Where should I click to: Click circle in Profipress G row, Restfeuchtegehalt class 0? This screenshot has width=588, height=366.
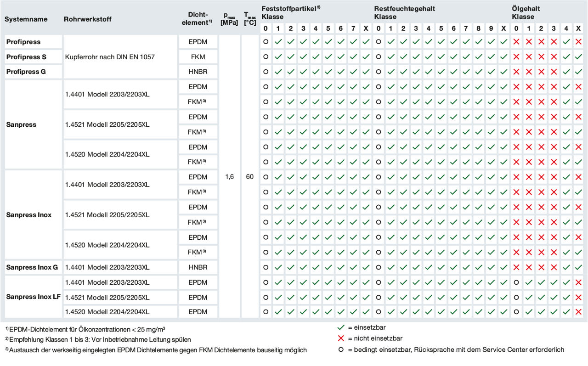click(x=378, y=72)
